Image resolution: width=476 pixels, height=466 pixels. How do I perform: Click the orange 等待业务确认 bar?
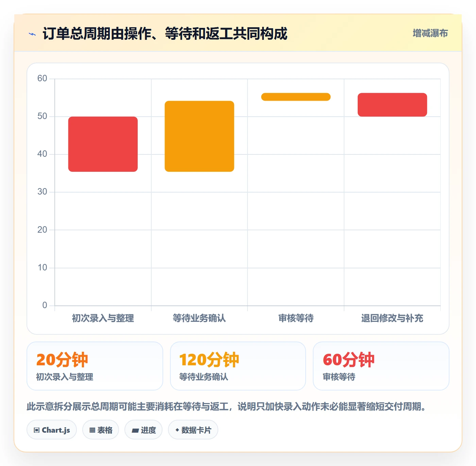coord(200,136)
